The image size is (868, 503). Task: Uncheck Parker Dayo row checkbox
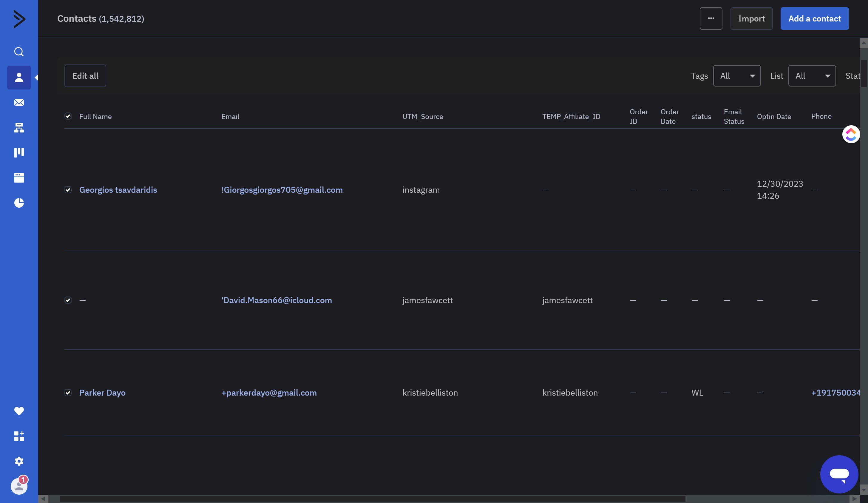(x=68, y=393)
